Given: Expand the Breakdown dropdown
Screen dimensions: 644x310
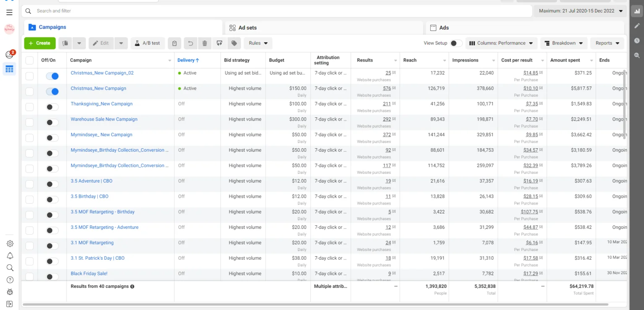Looking at the screenshot, I should click(563, 43).
